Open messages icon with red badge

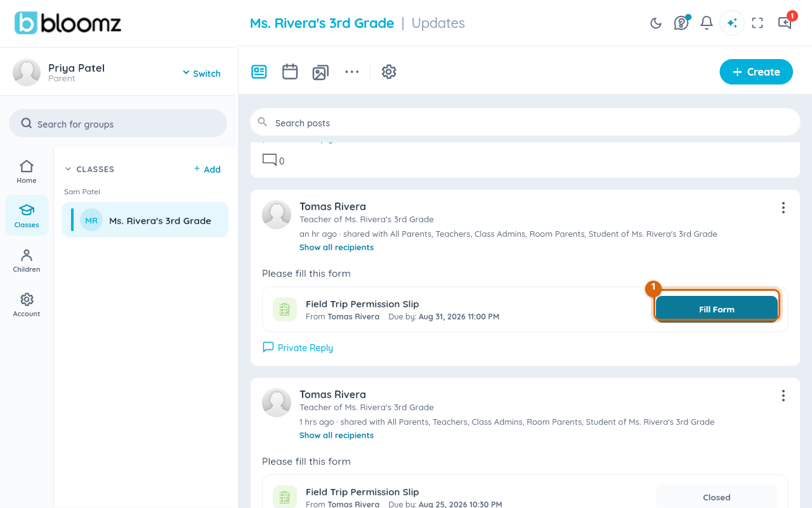(x=785, y=23)
